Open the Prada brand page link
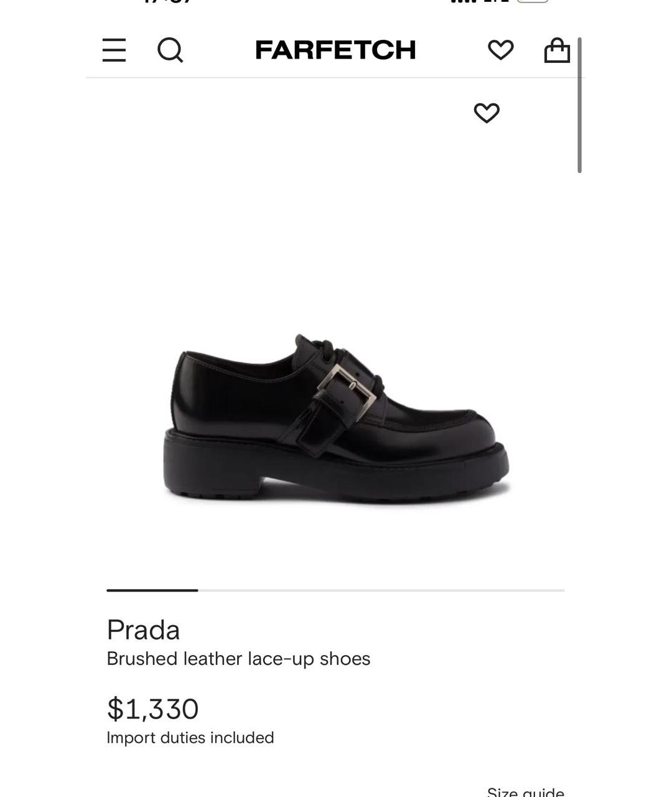The height and width of the screenshot is (797, 672). click(143, 630)
